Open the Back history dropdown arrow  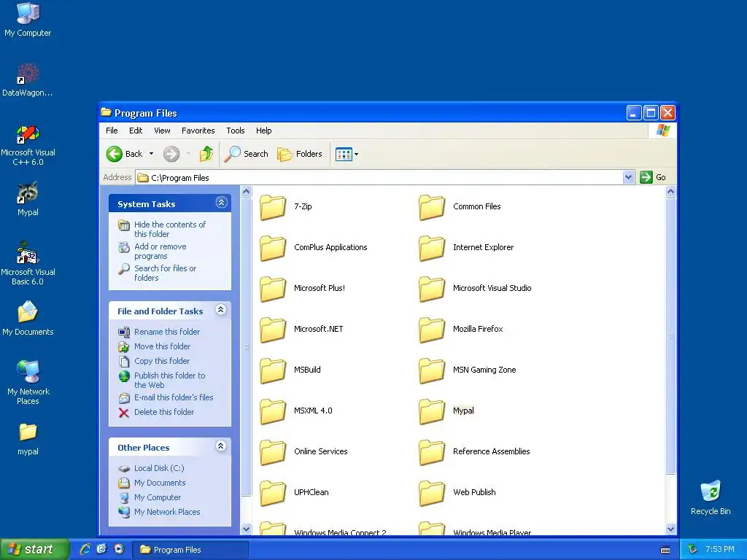[x=151, y=154]
